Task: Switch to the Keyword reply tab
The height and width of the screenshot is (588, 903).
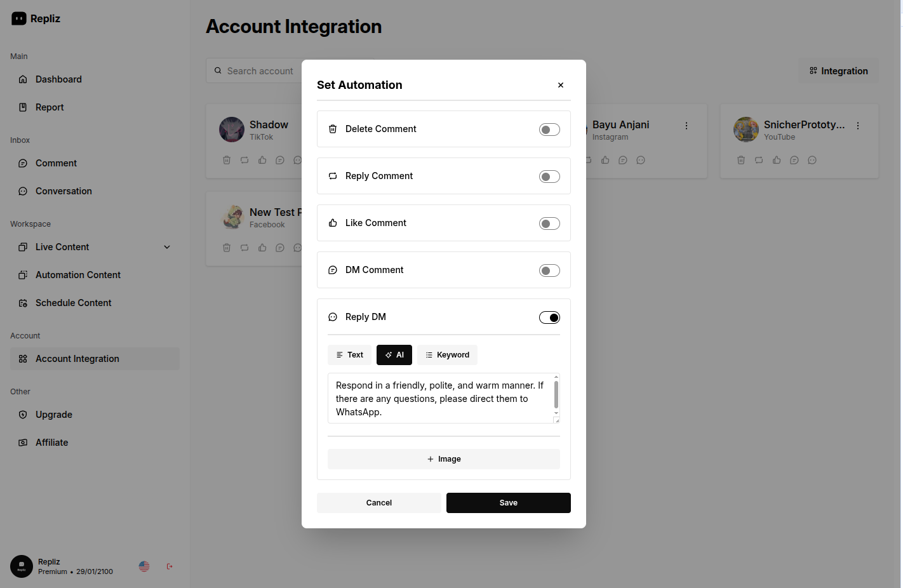Action: [447, 355]
